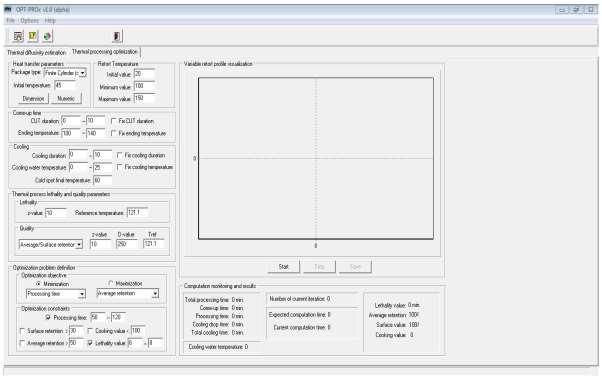602x380 pixels.
Task: Click Lethality value upper bound field
Action: [155, 343]
